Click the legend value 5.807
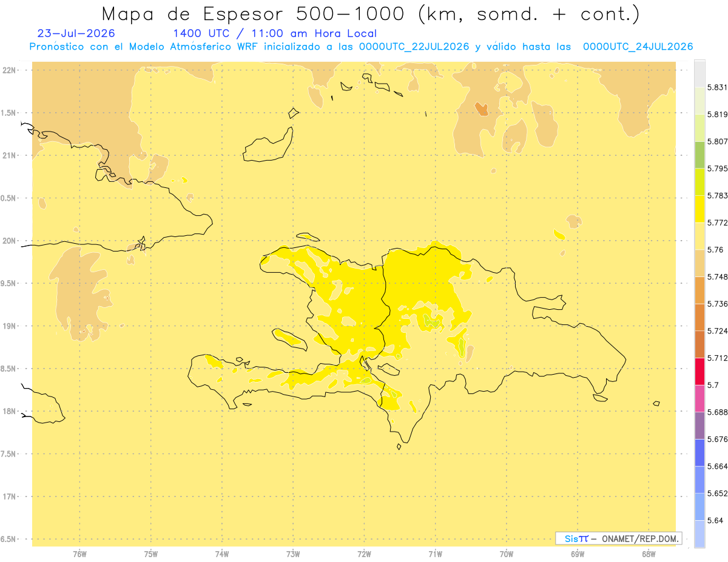This screenshot has height=562, width=728. 718,141
